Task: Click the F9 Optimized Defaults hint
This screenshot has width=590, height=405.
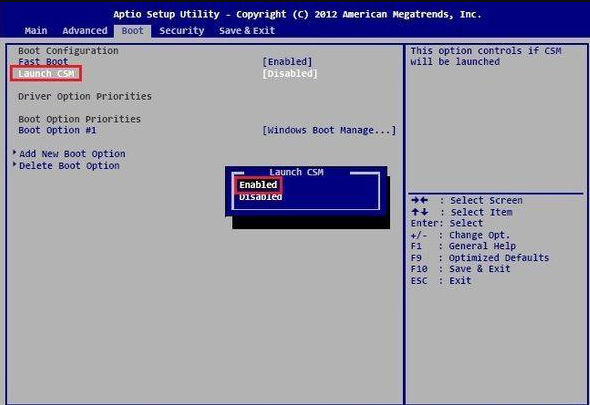Action: point(480,257)
